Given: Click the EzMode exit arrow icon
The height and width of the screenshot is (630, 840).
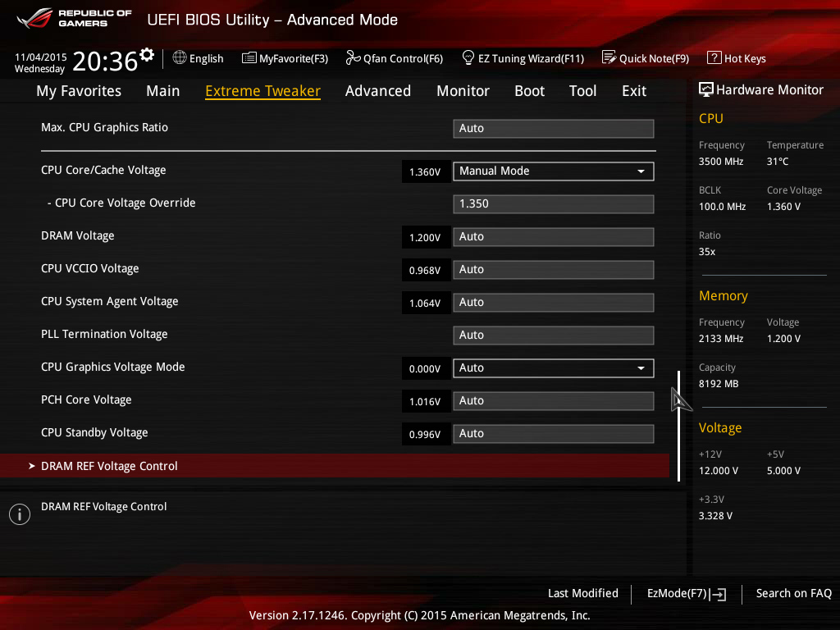Looking at the screenshot, I should point(719,594).
